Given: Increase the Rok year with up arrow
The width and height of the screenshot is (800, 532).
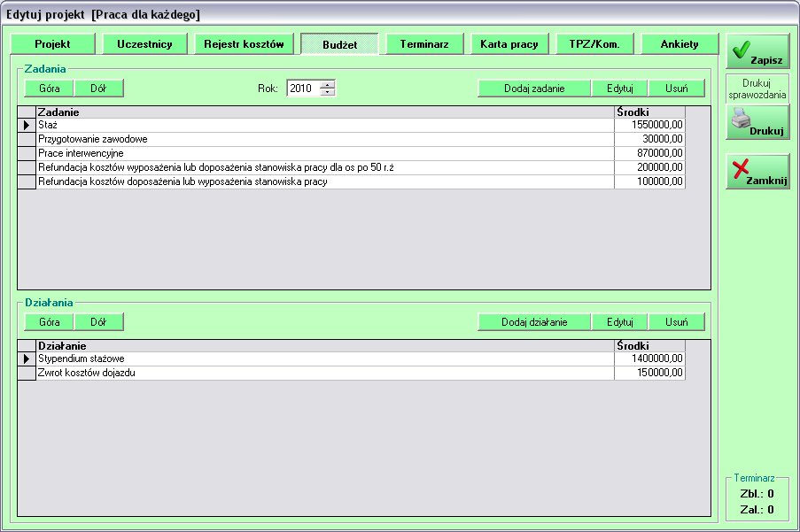Looking at the screenshot, I should click(328, 85).
